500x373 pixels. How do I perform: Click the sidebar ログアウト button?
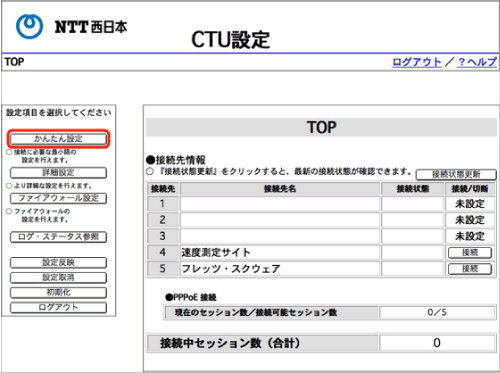[58, 307]
